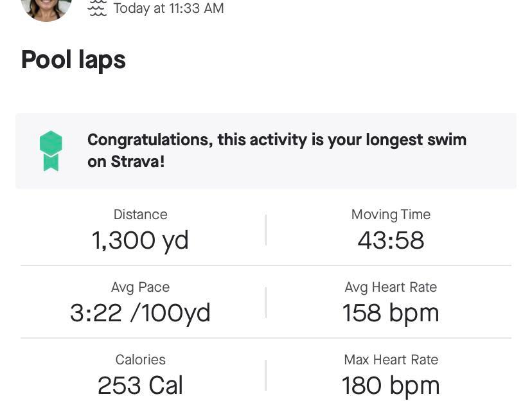
Task: Select the Avg Heart Rate label text
Action: point(391,287)
